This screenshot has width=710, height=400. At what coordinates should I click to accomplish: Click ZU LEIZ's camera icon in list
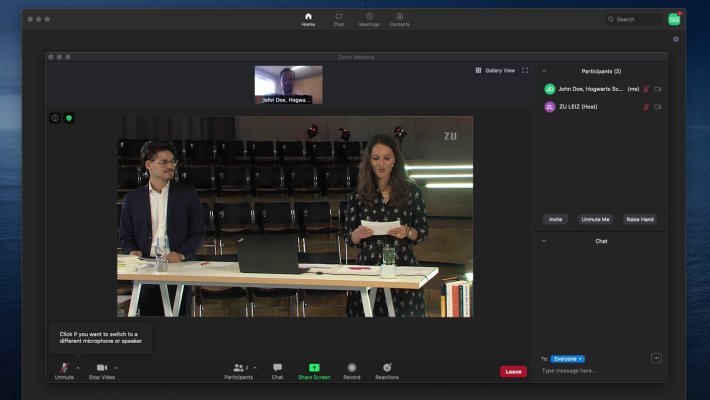(x=657, y=107)
